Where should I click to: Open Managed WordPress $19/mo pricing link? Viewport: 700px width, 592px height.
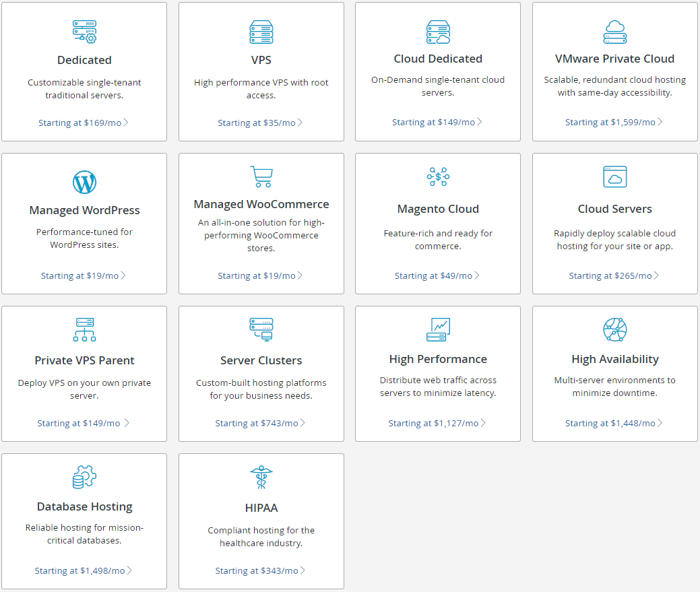coord(84,275)
